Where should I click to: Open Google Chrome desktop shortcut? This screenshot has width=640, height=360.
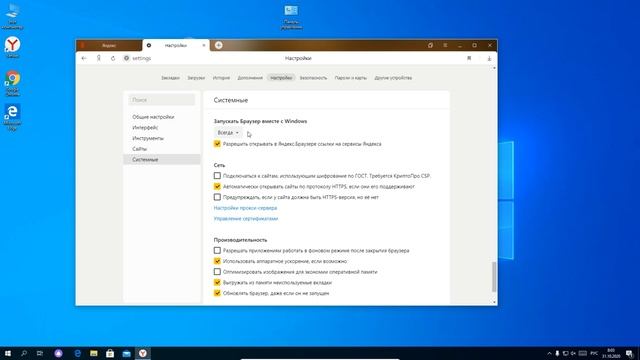point(13,83)
